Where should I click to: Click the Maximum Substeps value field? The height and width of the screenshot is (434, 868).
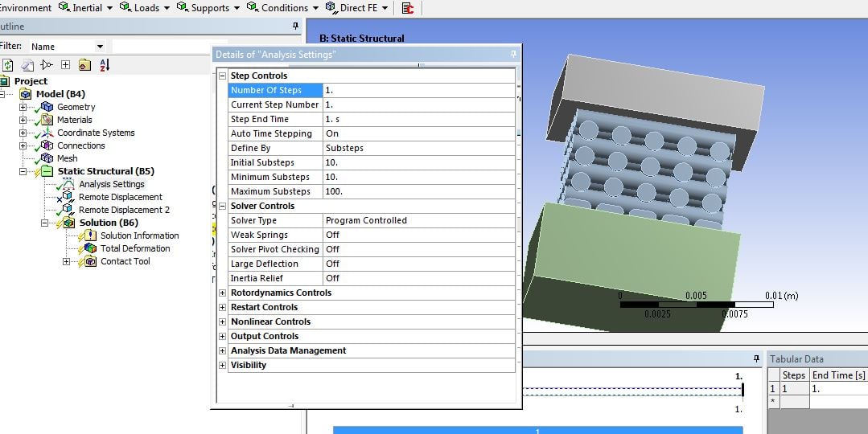pos(419,192)
